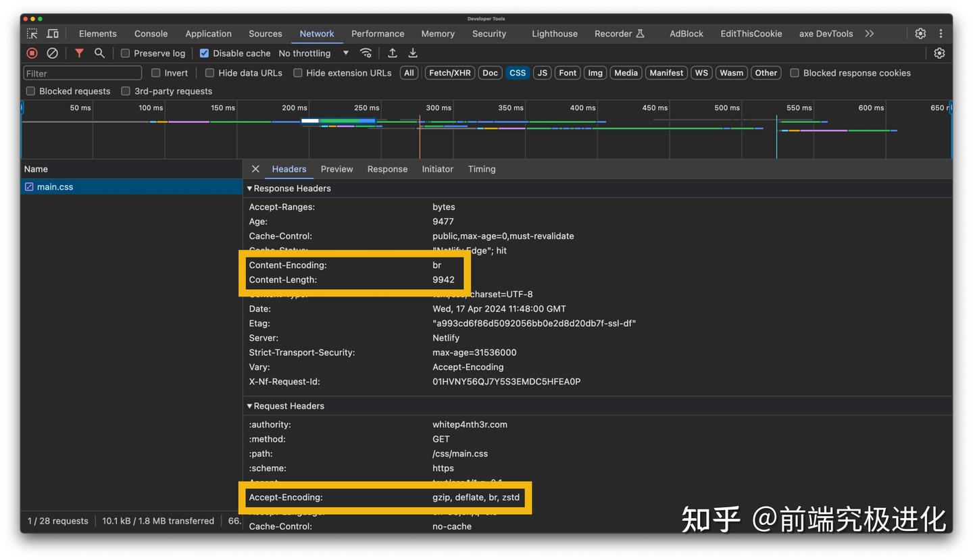Filter by Wasm requests
This screenshot has height=560, width=973.
pos(731,73)
